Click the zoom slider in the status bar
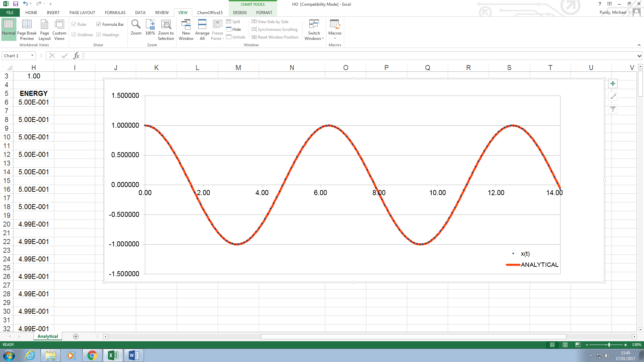Viewport: 644px width, 362px height. pos(609,345)
